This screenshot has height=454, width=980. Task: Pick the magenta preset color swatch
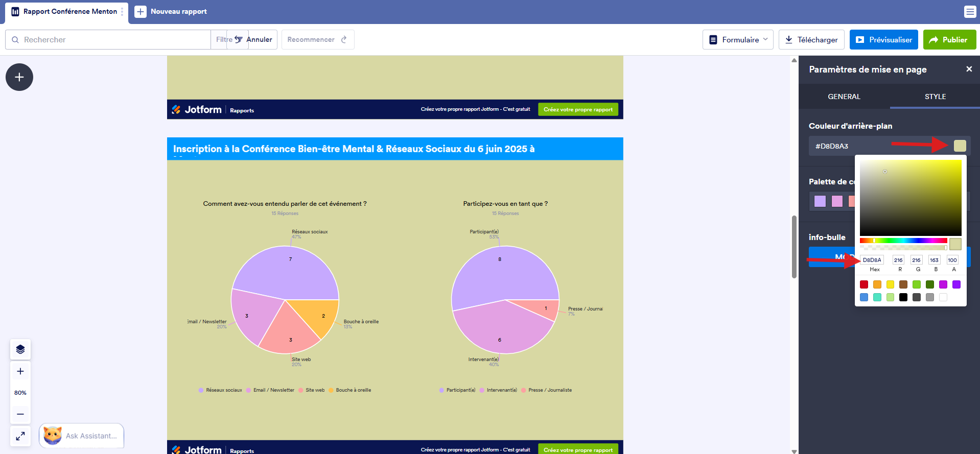[x=943, y=284]
